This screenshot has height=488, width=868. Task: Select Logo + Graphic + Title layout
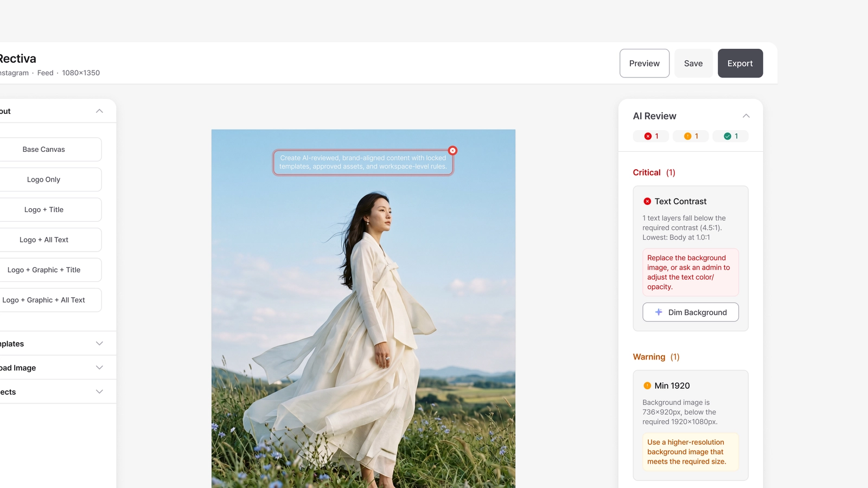pos(44,270)
